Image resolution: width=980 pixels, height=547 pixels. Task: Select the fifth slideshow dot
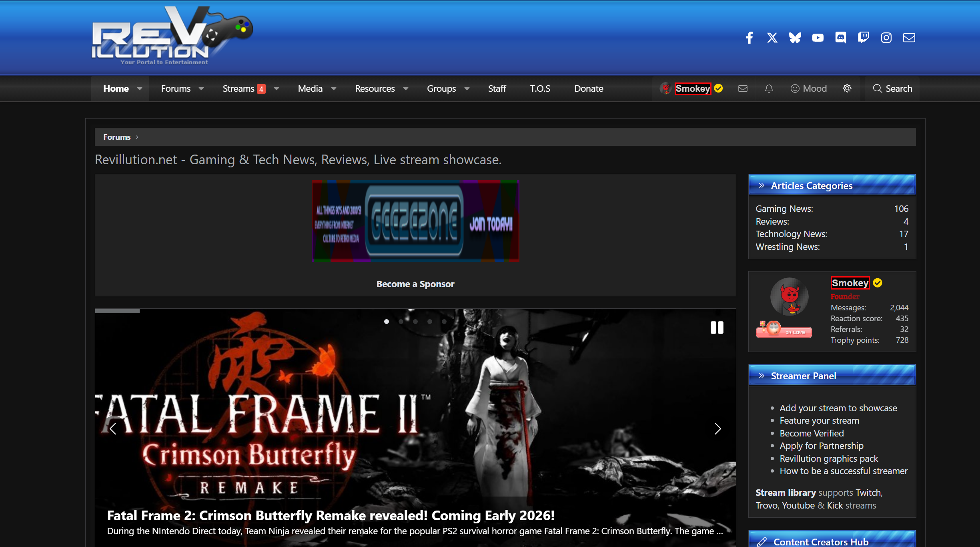click(x=444, y=322)
